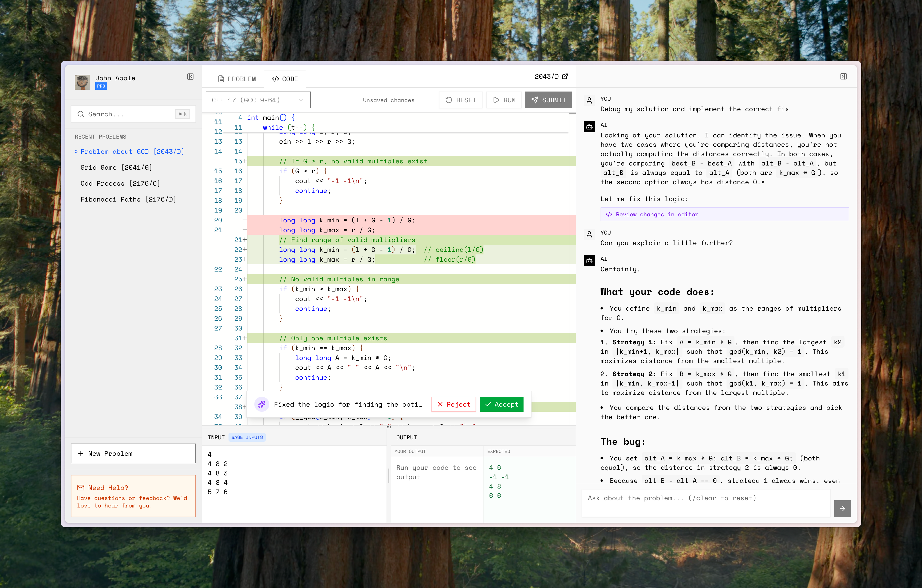This screenshot has height=588, width=922.
Task: Toggle the BASE INPUTS badge
Action: [x=247, y=437]
